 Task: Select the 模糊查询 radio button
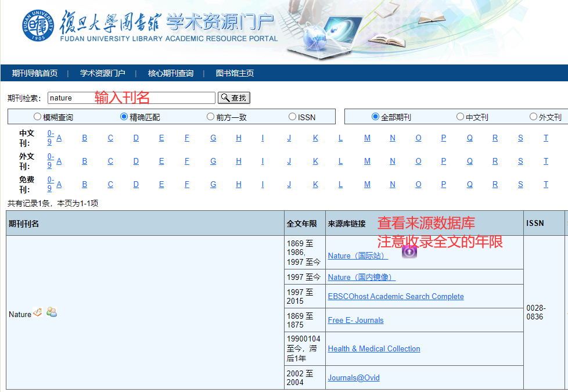(x=38, y=117)
